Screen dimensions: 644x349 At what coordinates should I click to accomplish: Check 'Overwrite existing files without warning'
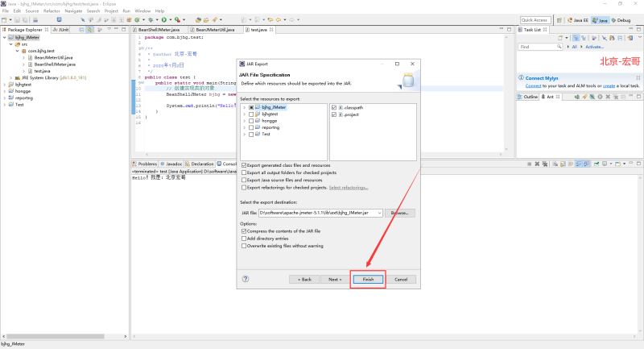coord(245,245)
